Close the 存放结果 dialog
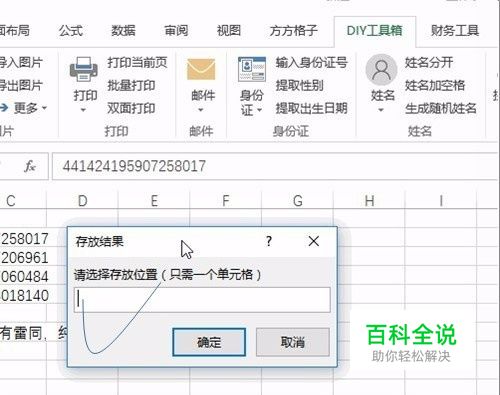 313,241
